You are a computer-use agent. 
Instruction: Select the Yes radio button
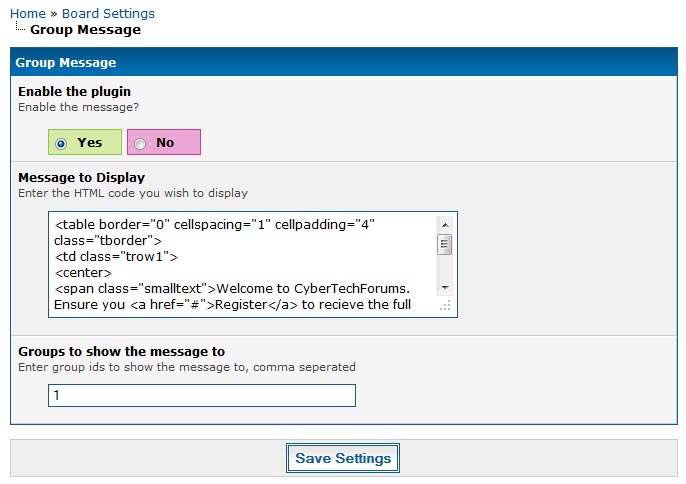(62, 143)
